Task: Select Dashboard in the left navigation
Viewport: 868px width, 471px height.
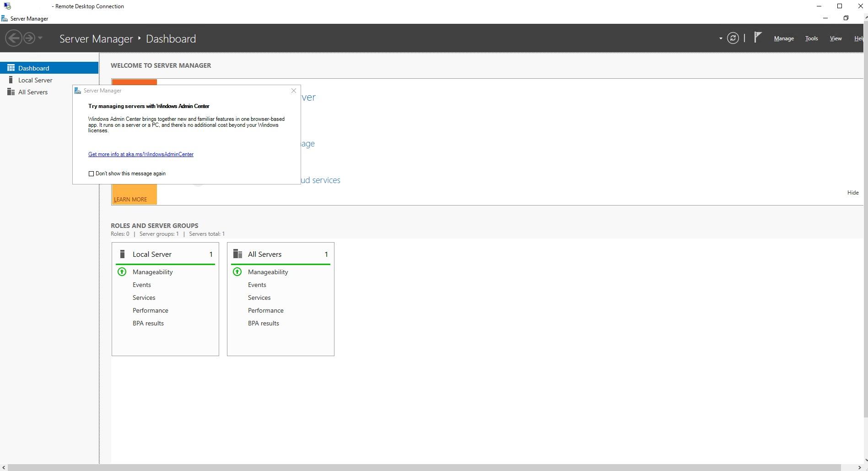Action: coord(49,68)
